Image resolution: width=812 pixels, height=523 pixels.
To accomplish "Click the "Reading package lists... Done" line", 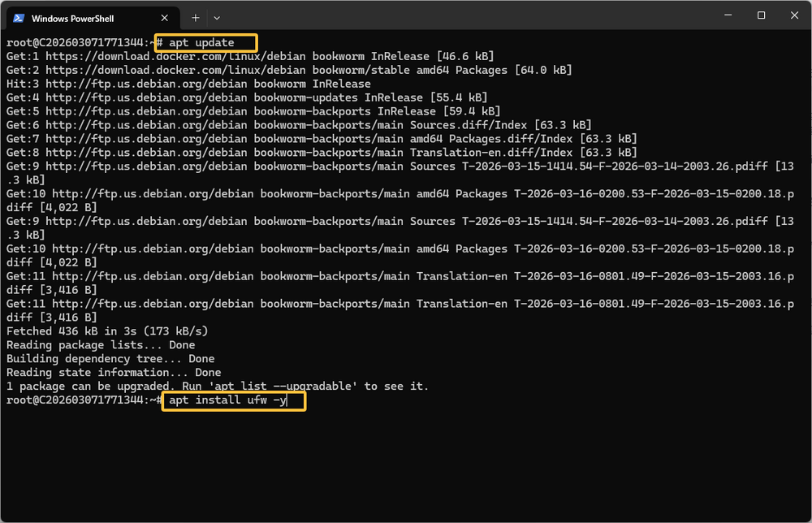I will tap(101, 345).
